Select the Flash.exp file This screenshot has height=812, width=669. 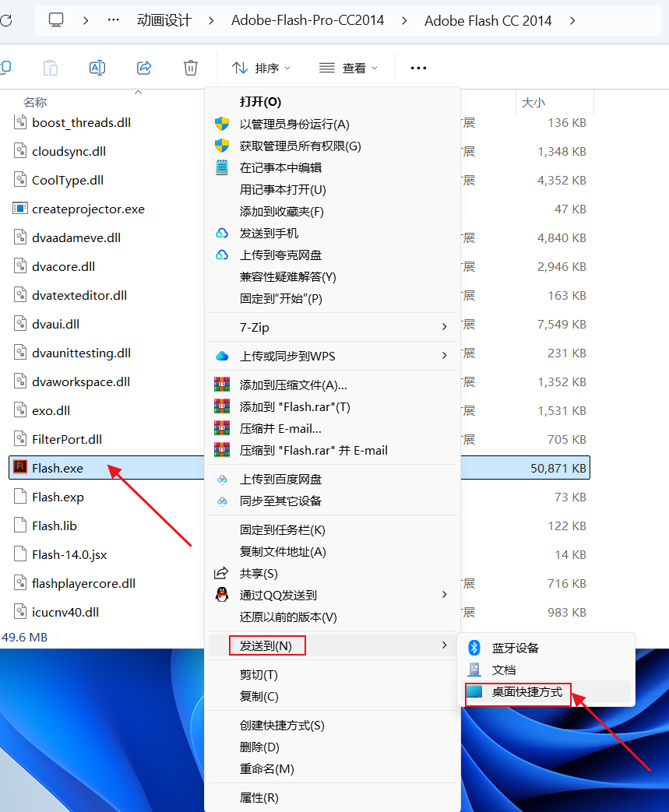click(x=58, y=497)
